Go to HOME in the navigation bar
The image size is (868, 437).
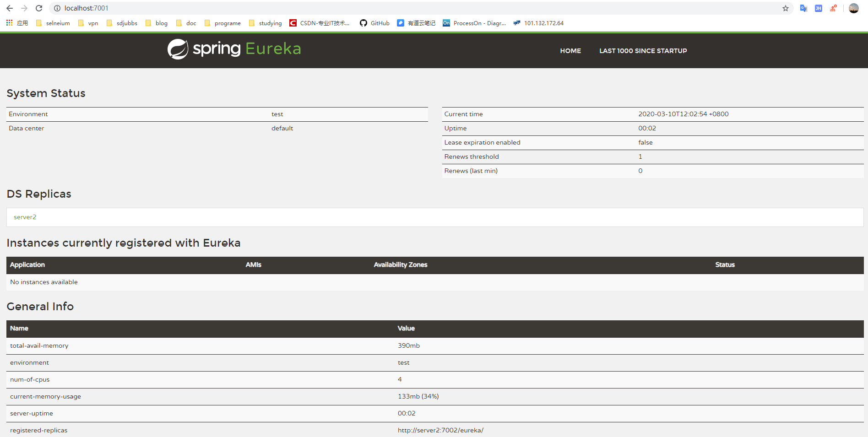(x=570, y=51)
